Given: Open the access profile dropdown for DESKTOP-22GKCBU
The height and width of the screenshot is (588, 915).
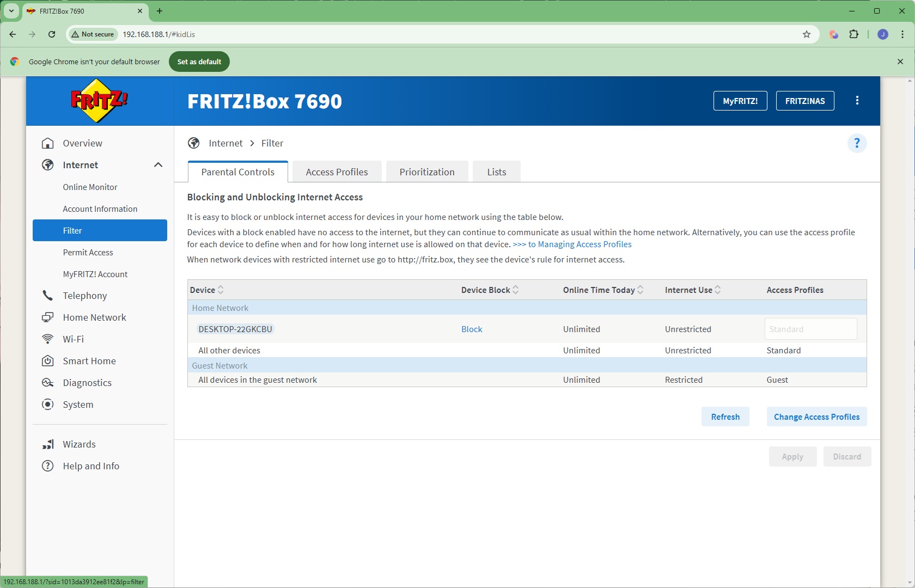Looking at the screenshot, I should click(810, 329).
